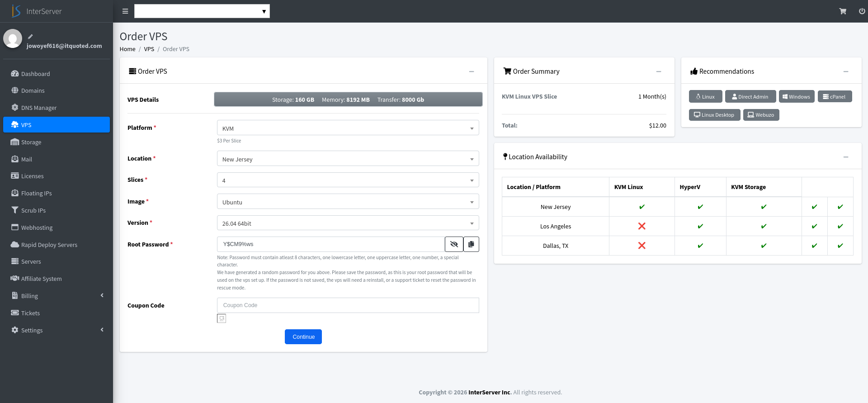Click the "1 Month(s)" value

tap(652, 97)
